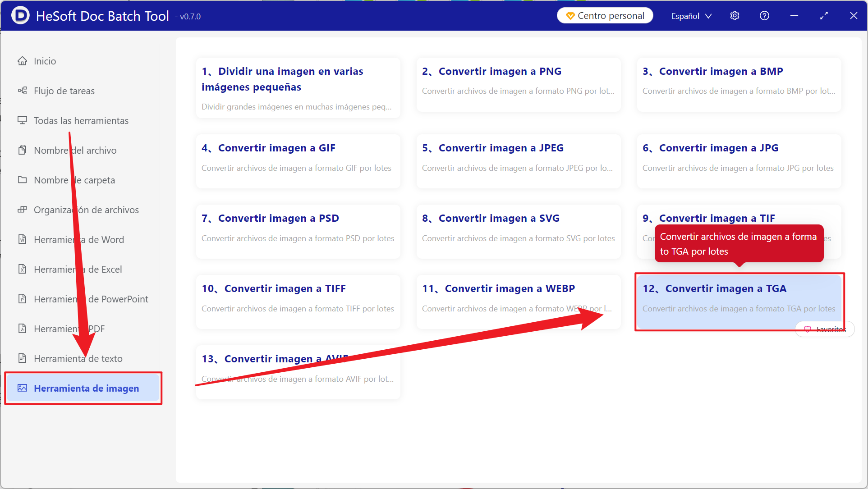
Task: Open Convertir imagen a JPG card
Action: click(739, 161)
